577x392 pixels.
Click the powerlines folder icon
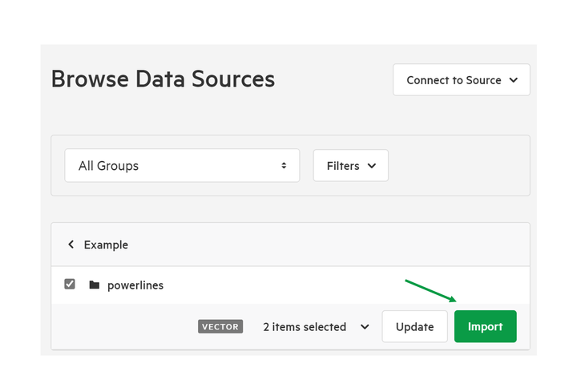pos(95,285)
